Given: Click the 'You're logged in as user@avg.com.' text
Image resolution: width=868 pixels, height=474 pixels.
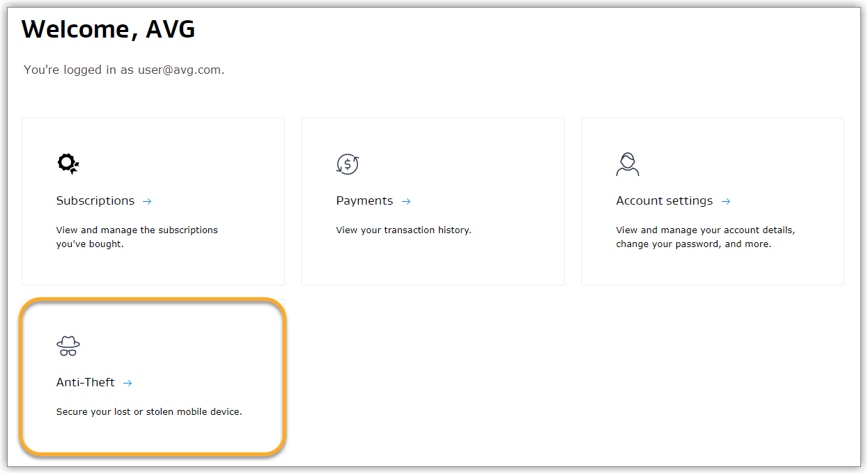Looking at the screenshot, I should tap(124, 70).
